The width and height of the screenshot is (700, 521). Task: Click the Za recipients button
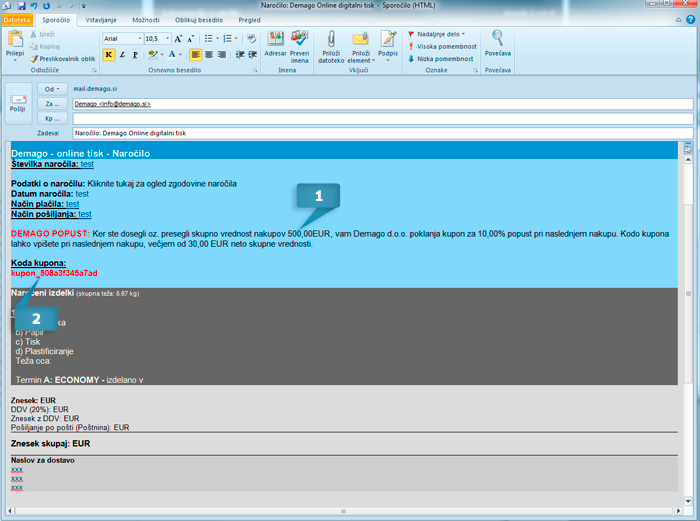click(x=52, y=104)
